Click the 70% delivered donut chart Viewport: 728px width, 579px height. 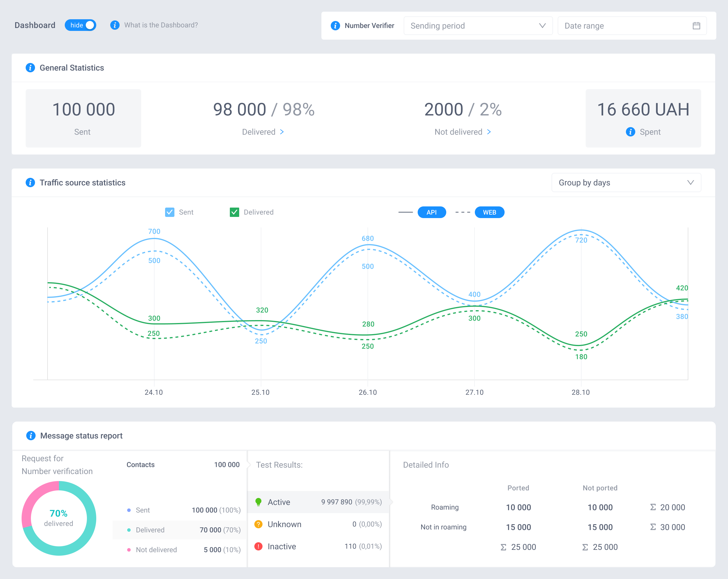point(59,518)
